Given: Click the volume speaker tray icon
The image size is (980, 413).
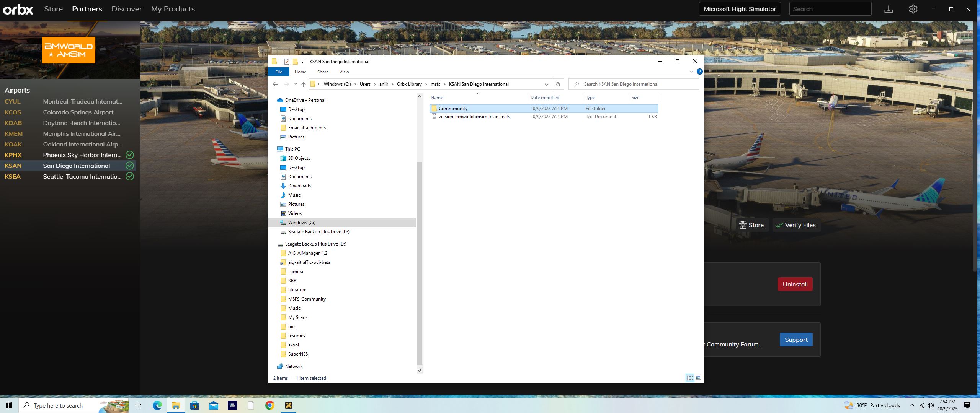Looking at the screenshot, I should pos(931,405).
